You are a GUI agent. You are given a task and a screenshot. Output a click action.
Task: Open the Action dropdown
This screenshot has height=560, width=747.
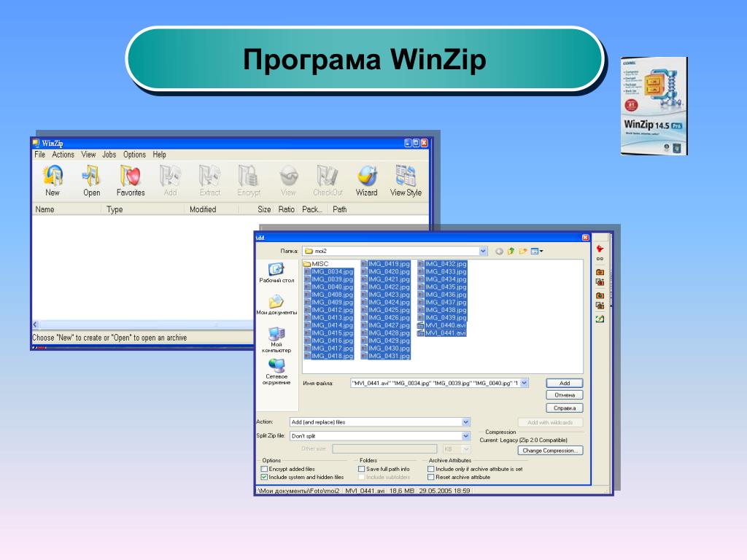coord(466,422)
